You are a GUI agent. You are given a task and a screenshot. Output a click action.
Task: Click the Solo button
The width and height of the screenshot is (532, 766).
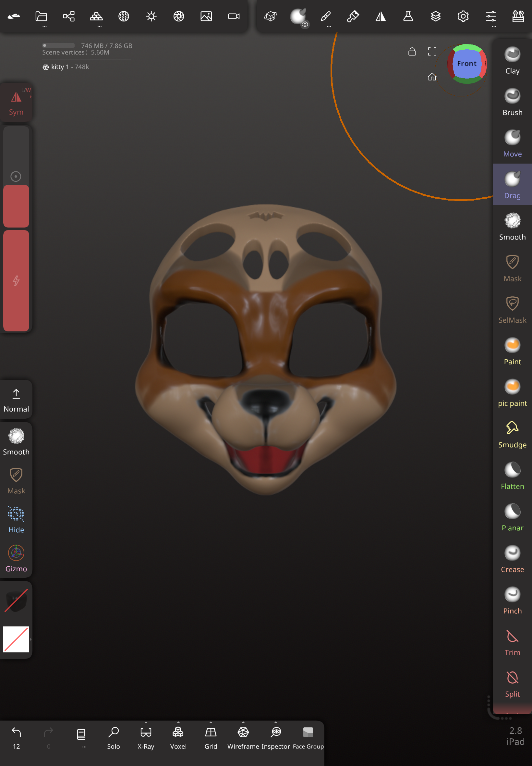(x=113, y=737)
